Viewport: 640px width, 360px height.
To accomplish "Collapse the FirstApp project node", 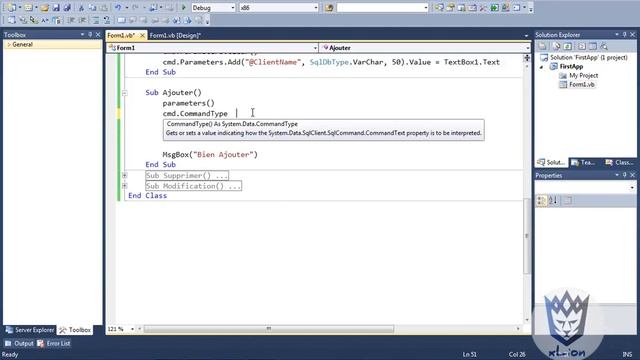I will click(542, 67).
